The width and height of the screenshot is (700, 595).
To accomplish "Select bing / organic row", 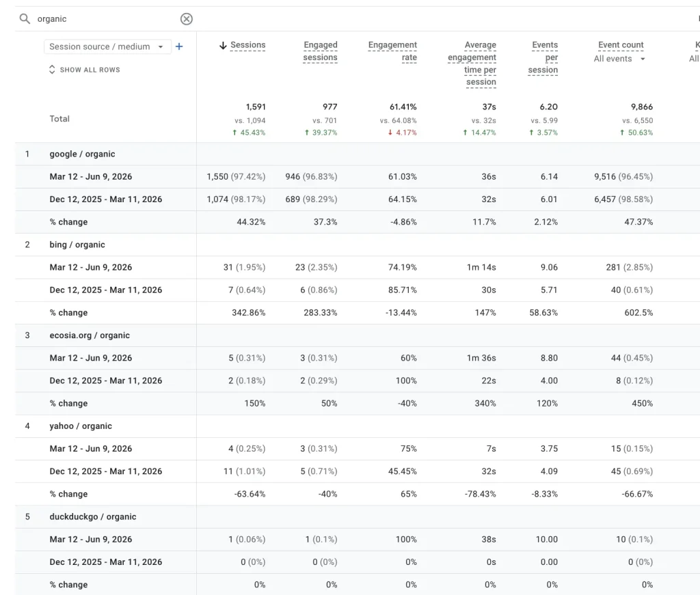I will pos(77,245).
